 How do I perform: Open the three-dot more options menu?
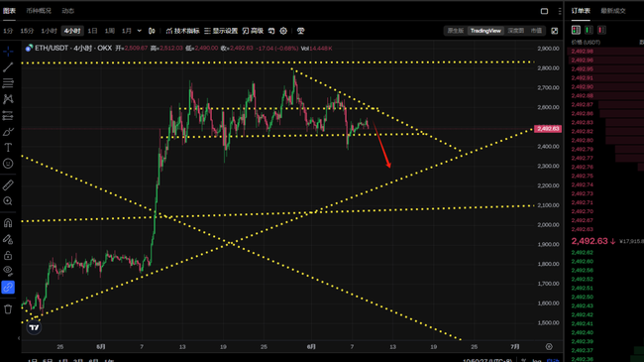[560, 11]
